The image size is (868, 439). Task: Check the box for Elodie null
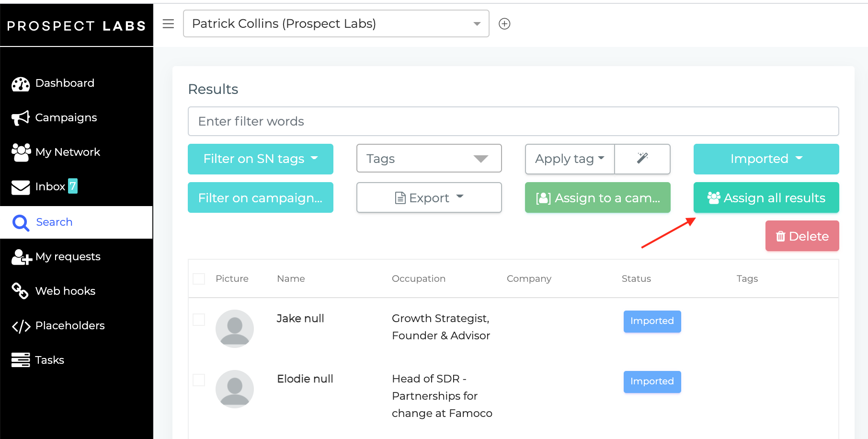coord(199,380)
